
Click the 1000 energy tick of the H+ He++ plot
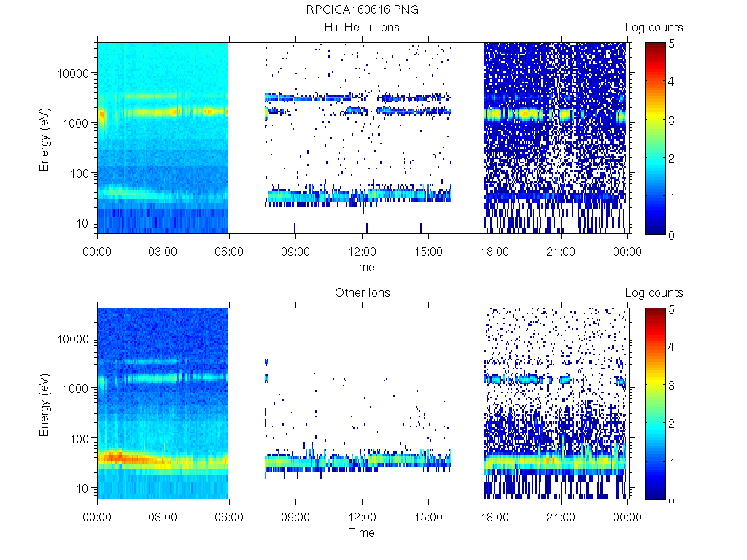[76, 123]
